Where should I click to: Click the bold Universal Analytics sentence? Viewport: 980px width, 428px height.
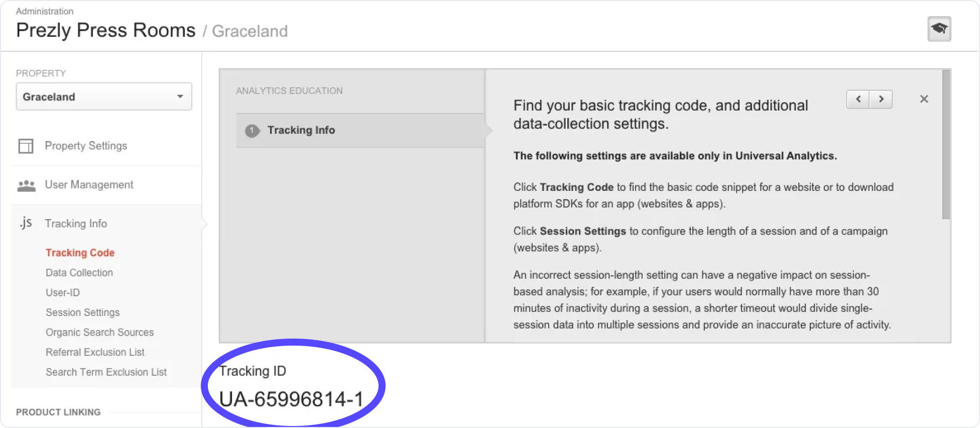[675, 156]
